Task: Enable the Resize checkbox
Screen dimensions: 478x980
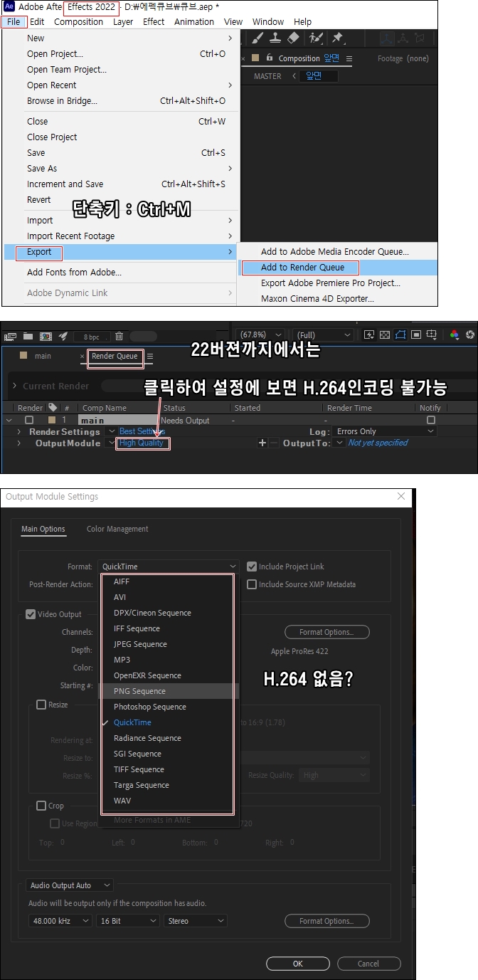Action: pyautogui.click(x=41, y=705)
